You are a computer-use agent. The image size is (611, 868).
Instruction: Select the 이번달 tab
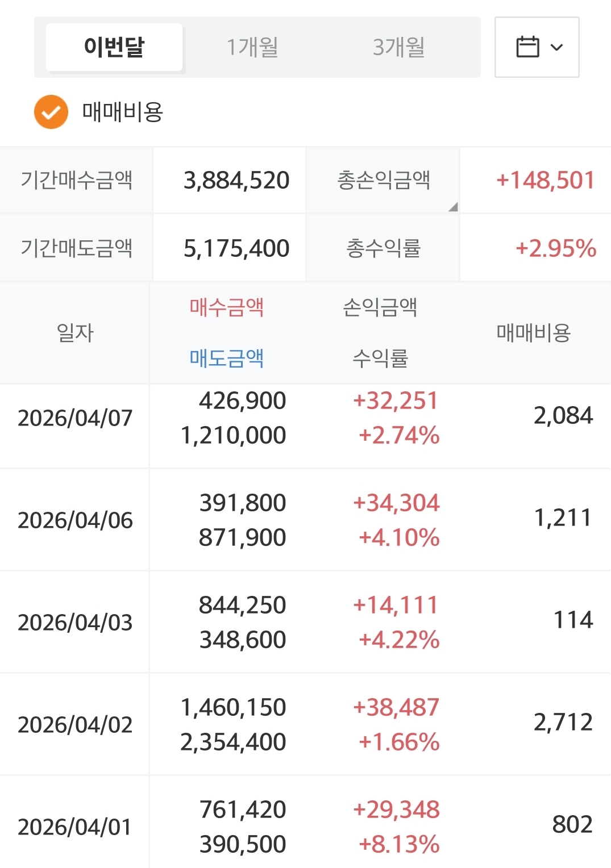(114, 47)
